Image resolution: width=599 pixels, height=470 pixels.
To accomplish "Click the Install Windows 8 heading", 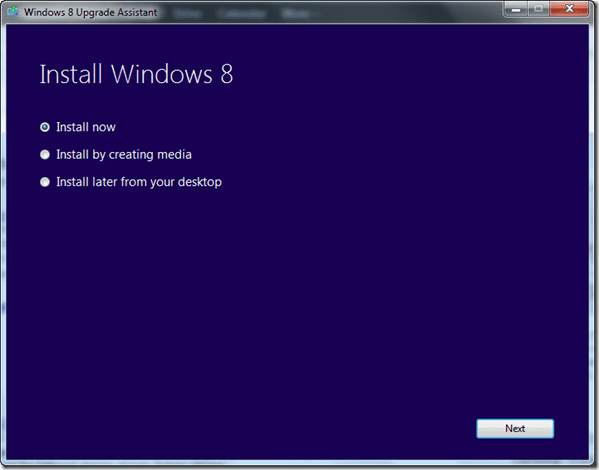I will [136, 74].
